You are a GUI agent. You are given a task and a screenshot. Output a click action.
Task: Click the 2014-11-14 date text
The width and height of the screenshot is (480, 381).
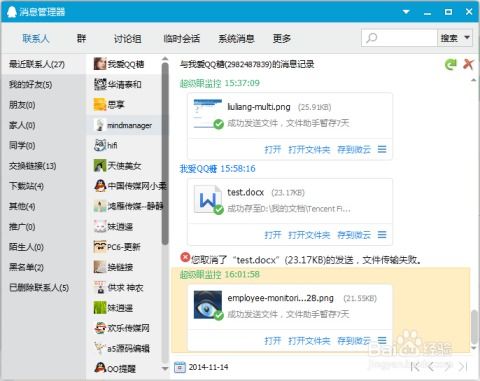(x=208, y=367)
